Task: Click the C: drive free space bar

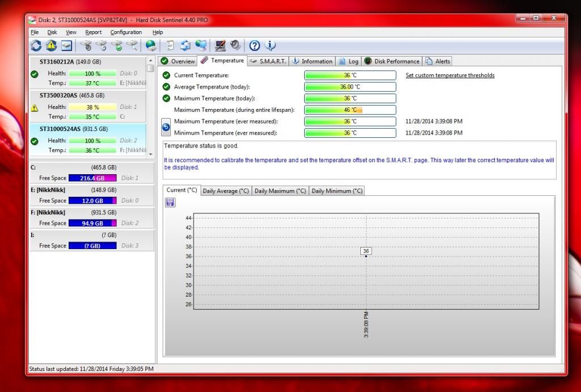Action: click(92, 178)
